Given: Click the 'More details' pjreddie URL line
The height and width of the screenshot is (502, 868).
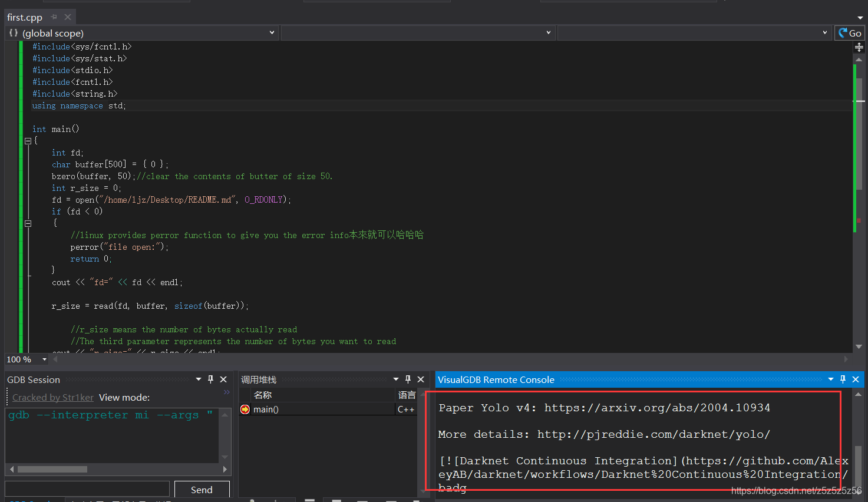Looking at the screenshot, I should (x=604, y=434).
